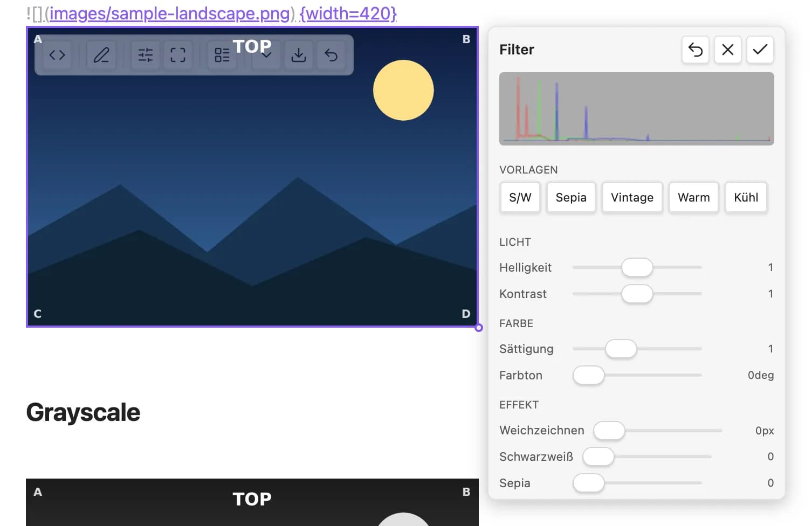
Task: Click the Grayscale heading
Action: pos(83,412)
